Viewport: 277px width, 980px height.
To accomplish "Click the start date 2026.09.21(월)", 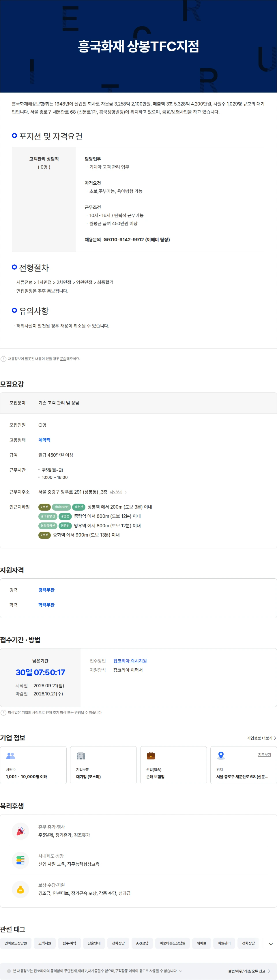I will coord(49,686).
